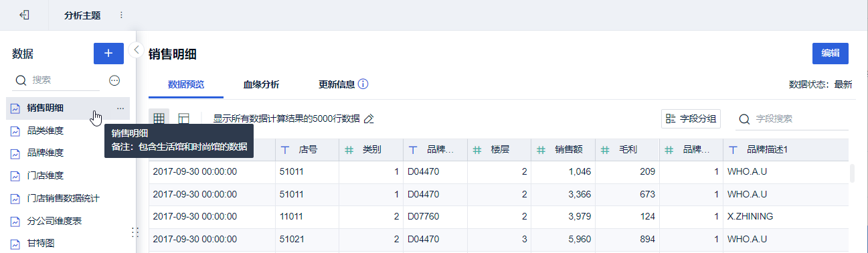Screen dimensions: 868x253
Task: Click the 字段分组 button
Action: click(691, 119)
